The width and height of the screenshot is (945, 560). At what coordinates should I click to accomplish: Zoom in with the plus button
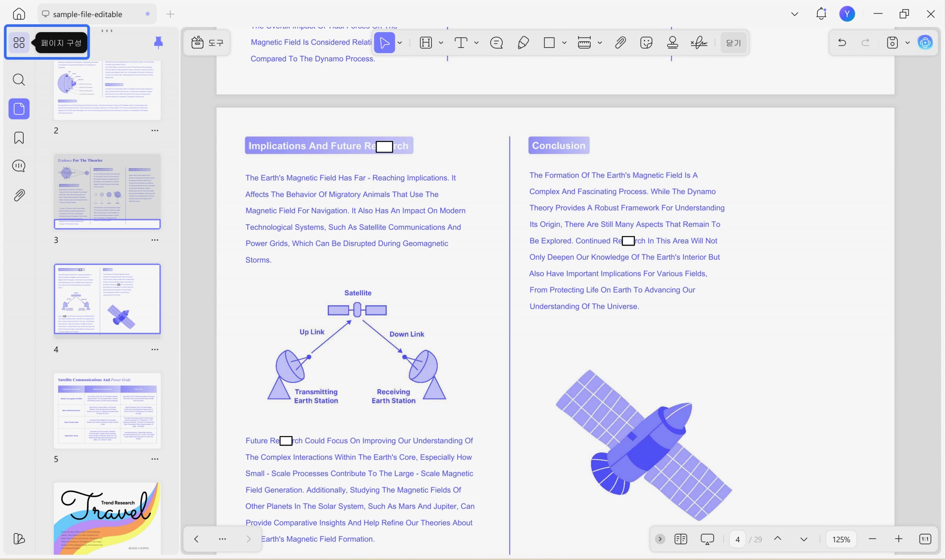(898, 539)
